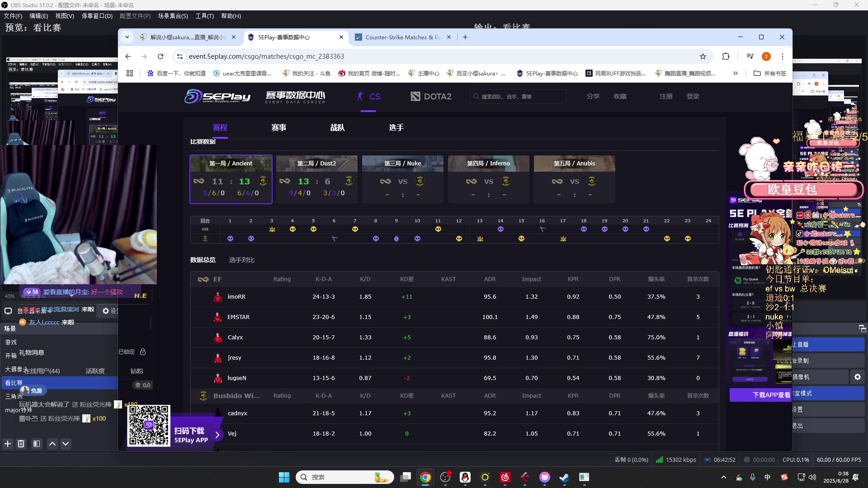Move scene up with arrow icon
868x488 pixels.
[x=52, y=444]
